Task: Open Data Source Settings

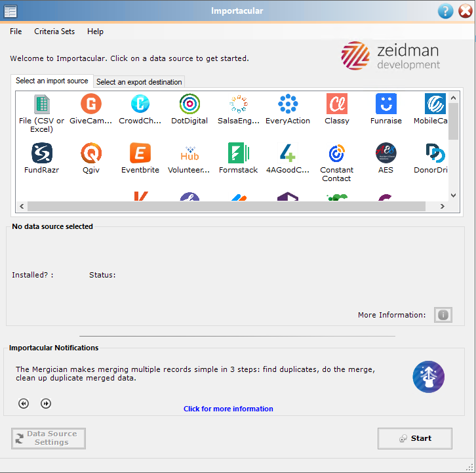Action: point(49,438)
